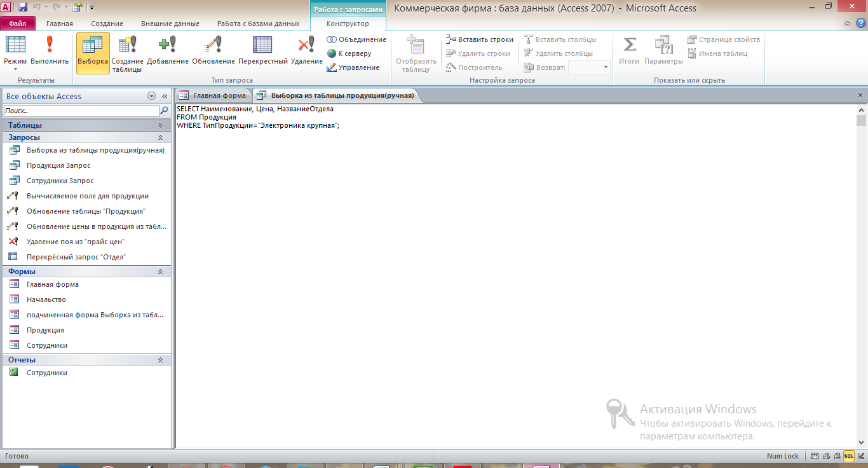Toggle Имена таблиц
Image resolution: width=868 pixels, height=468 pixels.
(x=717, y=53)
